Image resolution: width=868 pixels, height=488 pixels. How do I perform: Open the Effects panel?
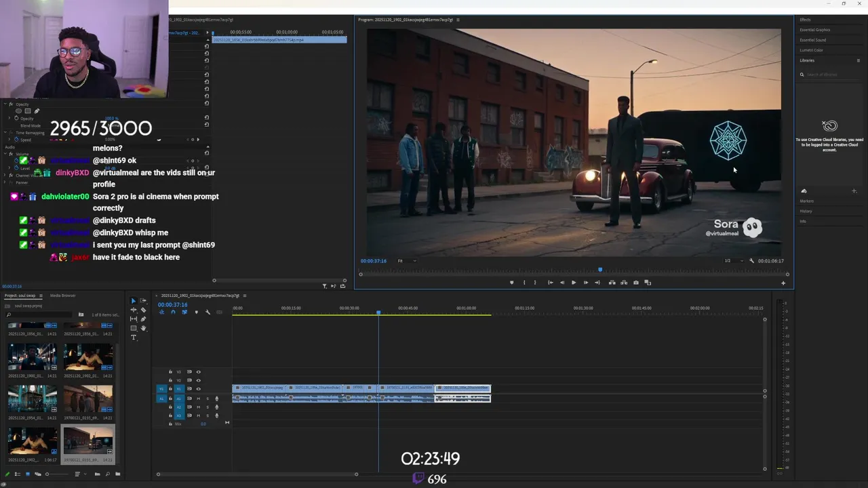805,20
